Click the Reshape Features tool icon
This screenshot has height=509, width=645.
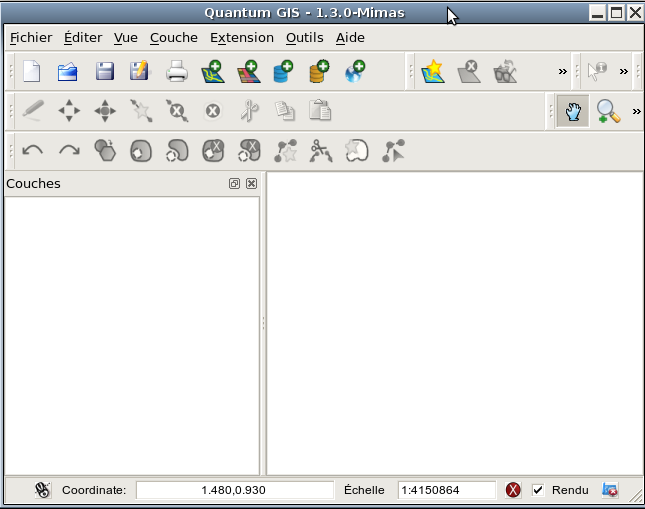(x=285, y=150)
